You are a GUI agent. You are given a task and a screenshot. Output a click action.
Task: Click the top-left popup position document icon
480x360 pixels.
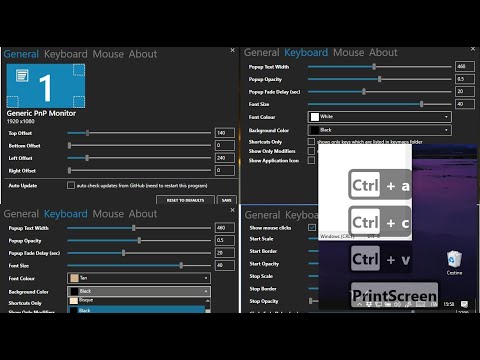point(22,76)
